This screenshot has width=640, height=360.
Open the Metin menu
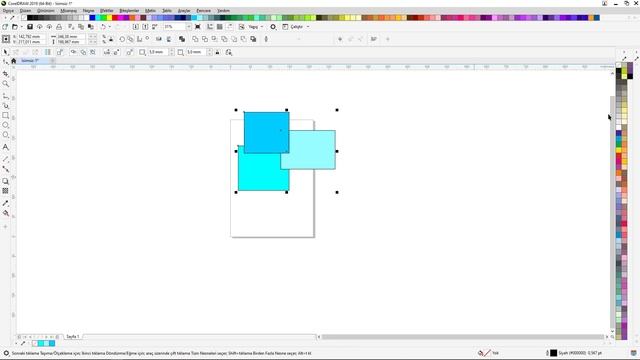(x=150, y=11)
